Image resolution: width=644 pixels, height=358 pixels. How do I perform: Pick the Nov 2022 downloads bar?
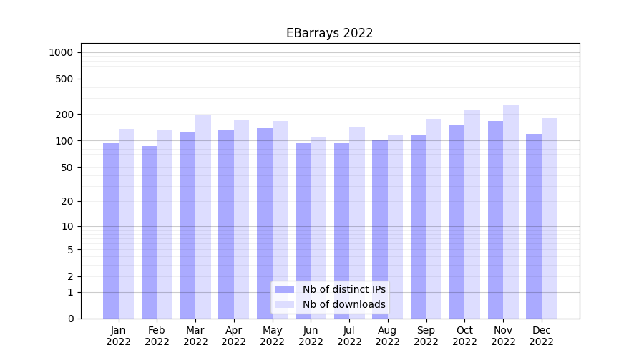(511, 211)
